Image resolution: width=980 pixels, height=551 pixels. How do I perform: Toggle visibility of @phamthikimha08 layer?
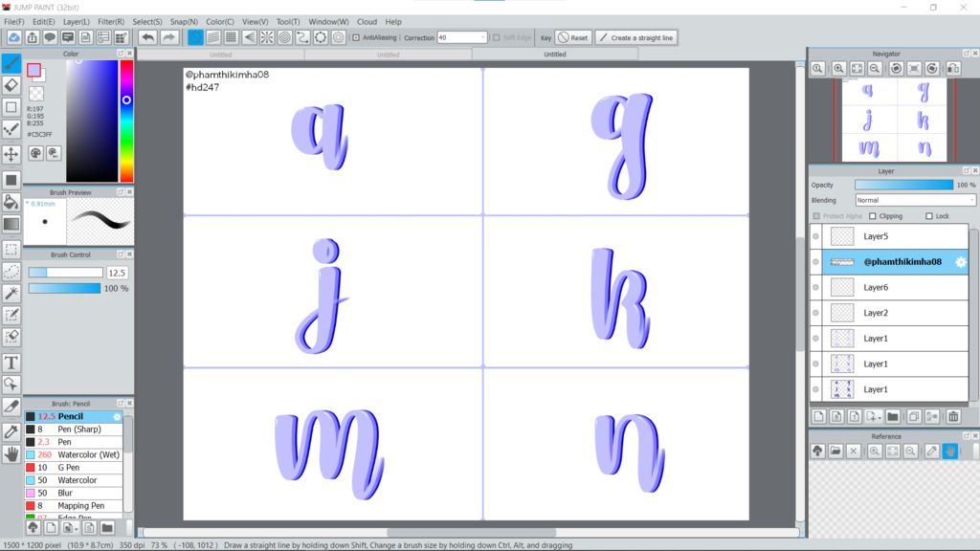tap(815, 262)
